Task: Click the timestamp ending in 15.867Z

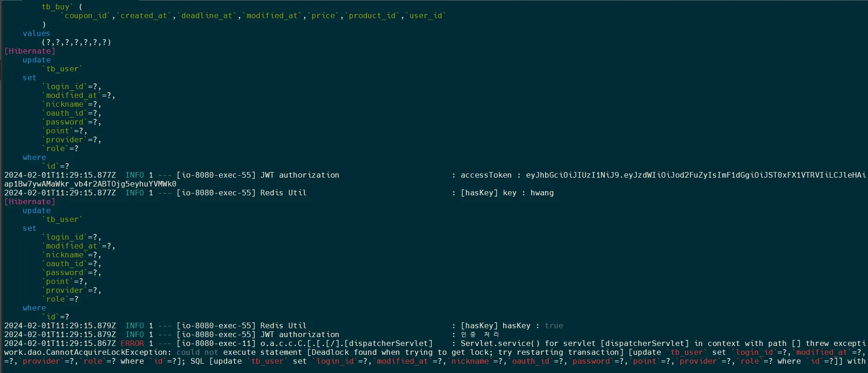Action: click(x=60, y=344)
